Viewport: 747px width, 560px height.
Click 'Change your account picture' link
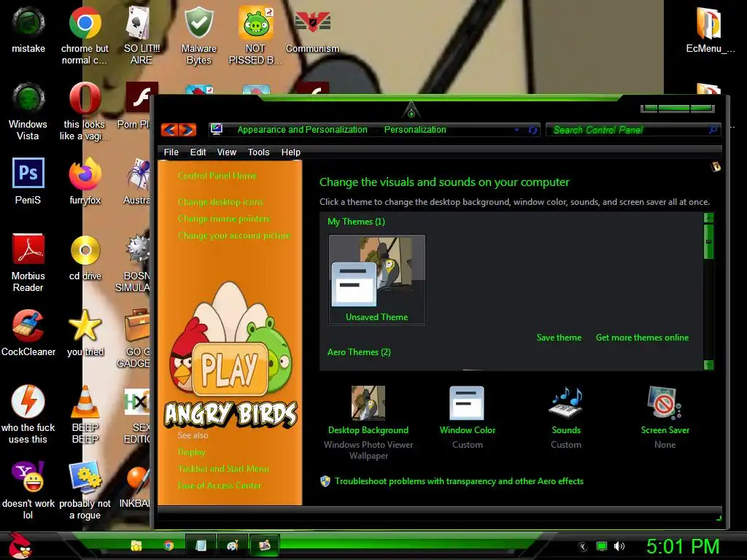tap(234, 236)
